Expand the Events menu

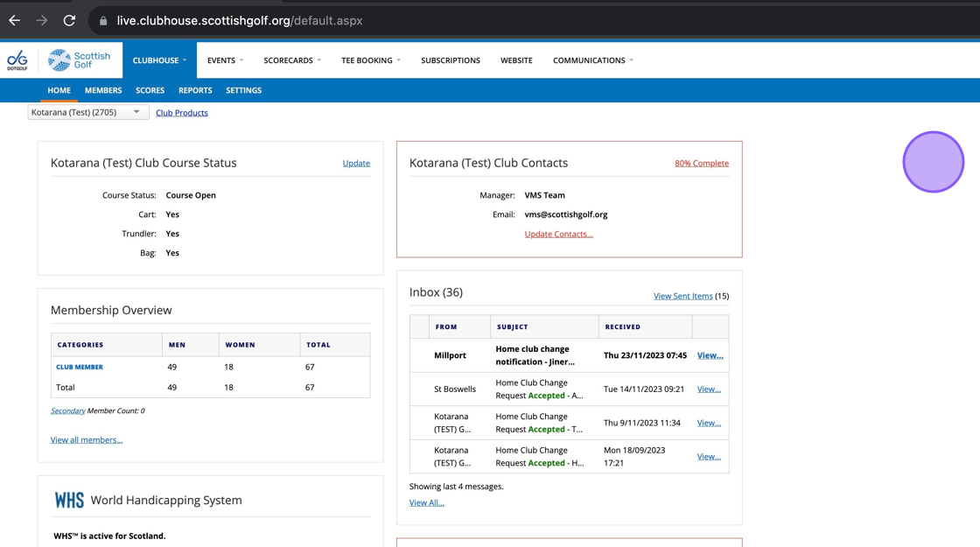point(225,60)
